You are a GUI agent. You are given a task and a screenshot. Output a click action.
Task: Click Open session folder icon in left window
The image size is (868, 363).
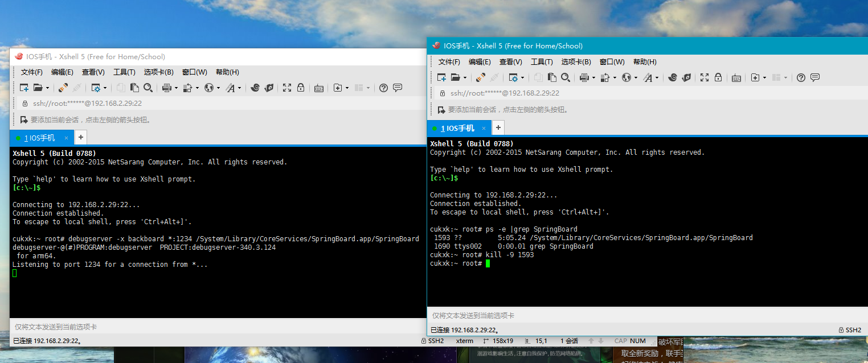point(38,88)
